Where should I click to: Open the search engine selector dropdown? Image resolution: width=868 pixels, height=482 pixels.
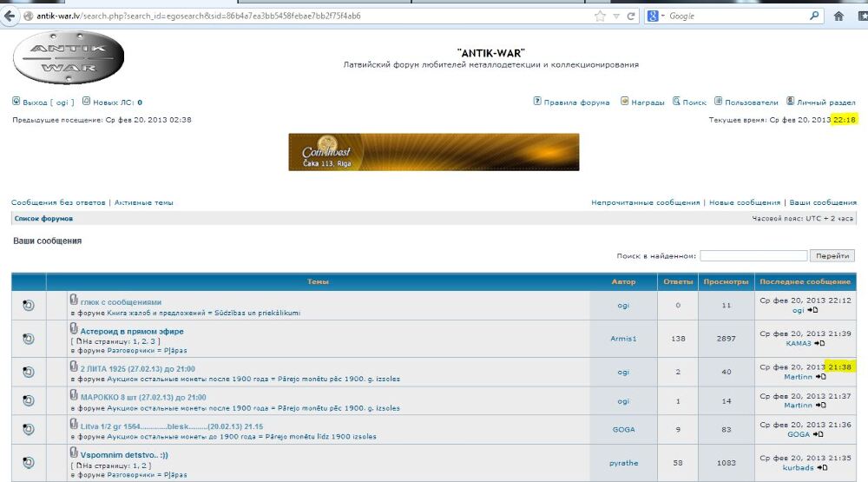pyautogui.click(x=657, y=16)
